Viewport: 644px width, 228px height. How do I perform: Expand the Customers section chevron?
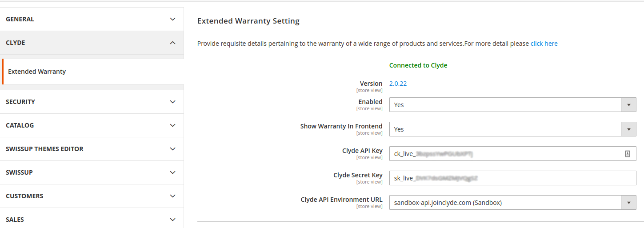click(x=173, y=196)
